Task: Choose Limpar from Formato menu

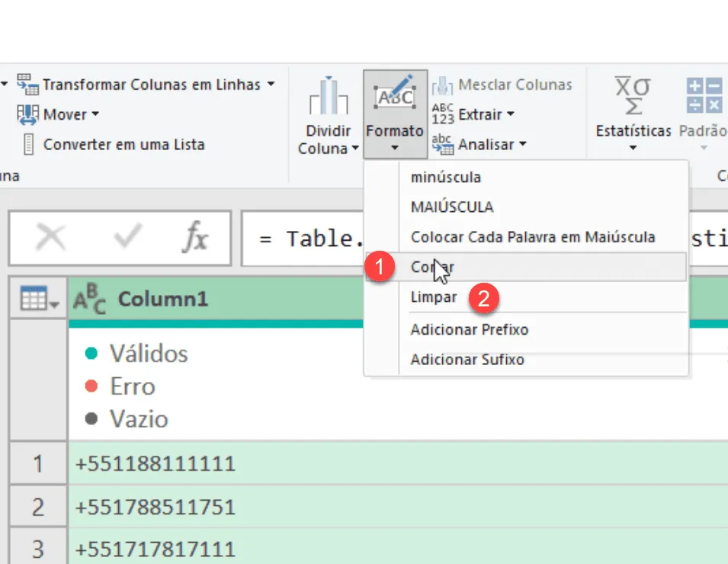Action: point(525,297)
